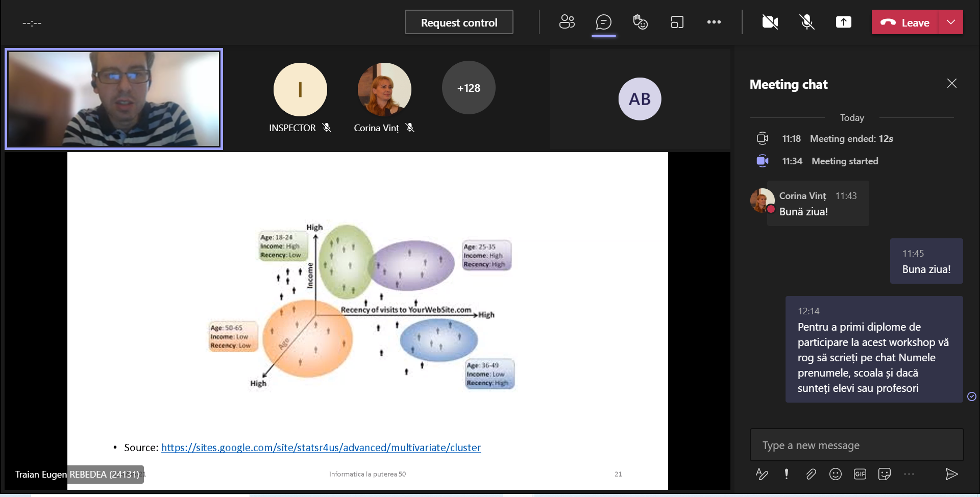Open the +128 additional participants overflow

click(468, 88)
